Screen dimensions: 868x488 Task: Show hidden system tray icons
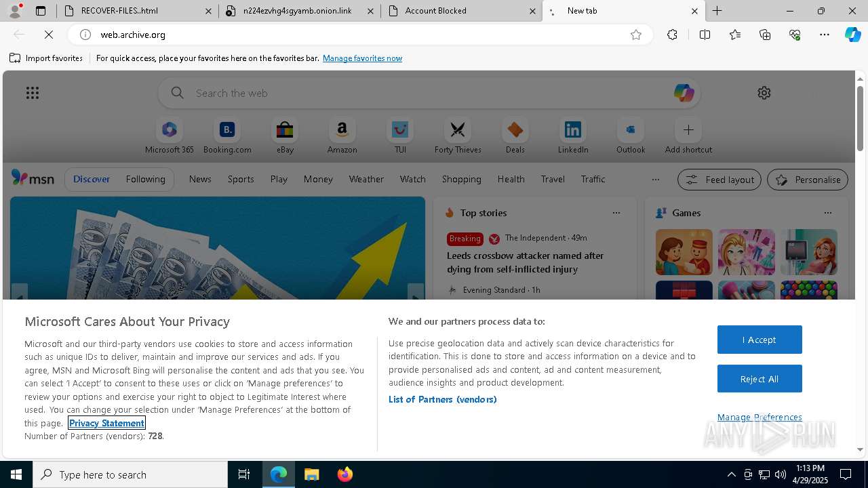(731, 474)
